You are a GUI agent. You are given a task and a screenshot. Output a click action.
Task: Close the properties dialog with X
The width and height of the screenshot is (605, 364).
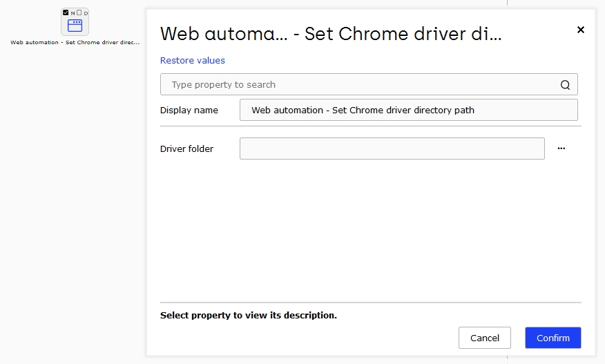coord(581,30)
